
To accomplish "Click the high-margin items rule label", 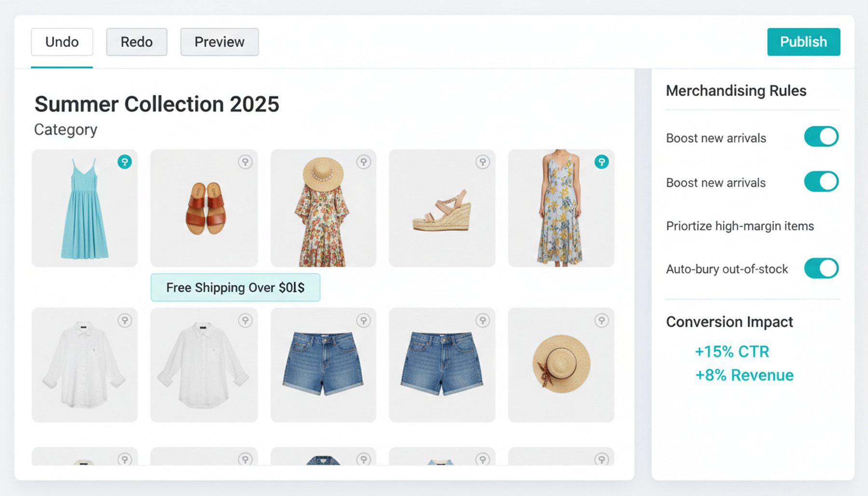I will [740, 226].
